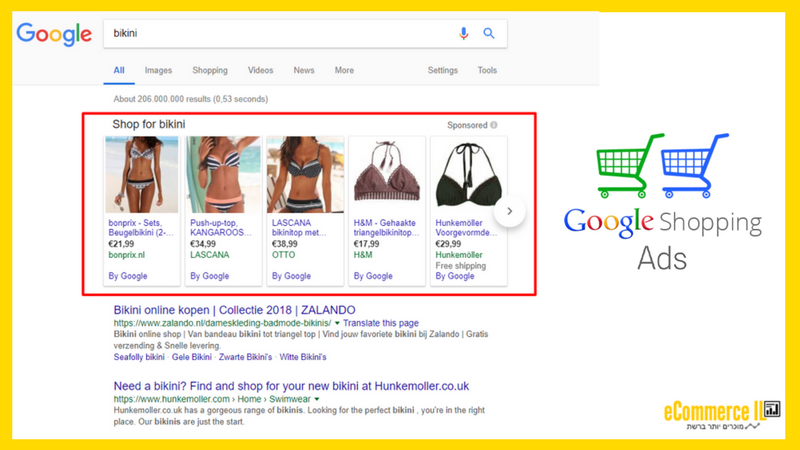Expand the Zalando URL dropdown arrow
The image size is (800, 450).
coord(337,323)
